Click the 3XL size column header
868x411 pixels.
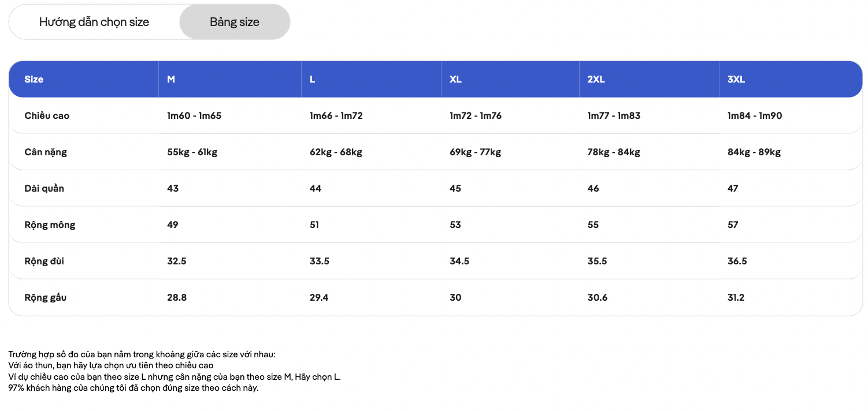(x=736, y=79)
